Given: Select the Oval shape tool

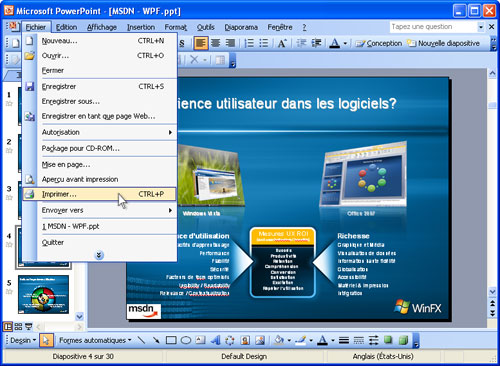Looking at the screenshot, I should (x=186, y=340).
